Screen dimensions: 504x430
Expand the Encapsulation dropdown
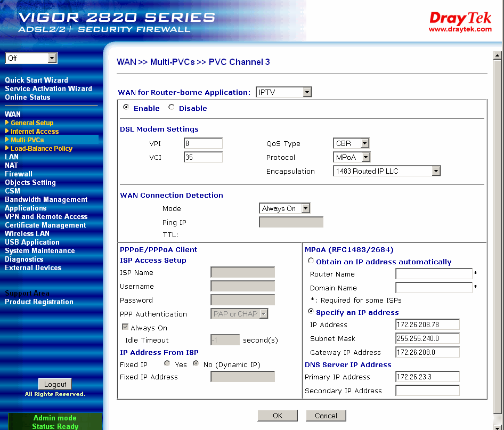tap(387, 171)
